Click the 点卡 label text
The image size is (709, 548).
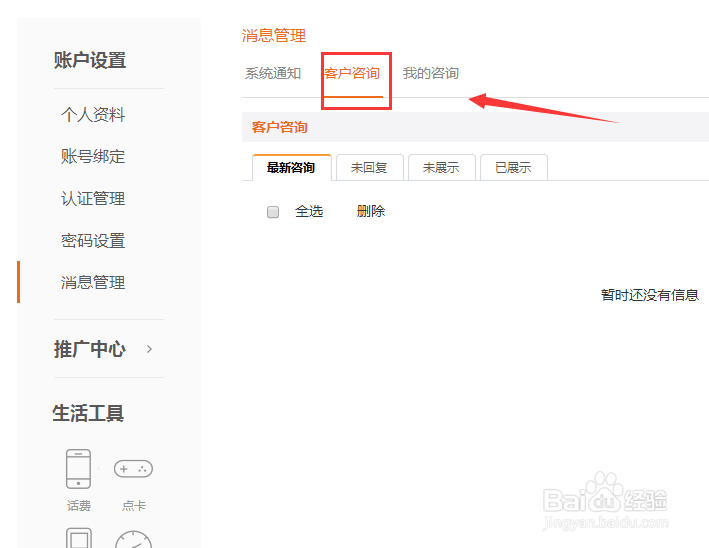(x=134, y=505)
